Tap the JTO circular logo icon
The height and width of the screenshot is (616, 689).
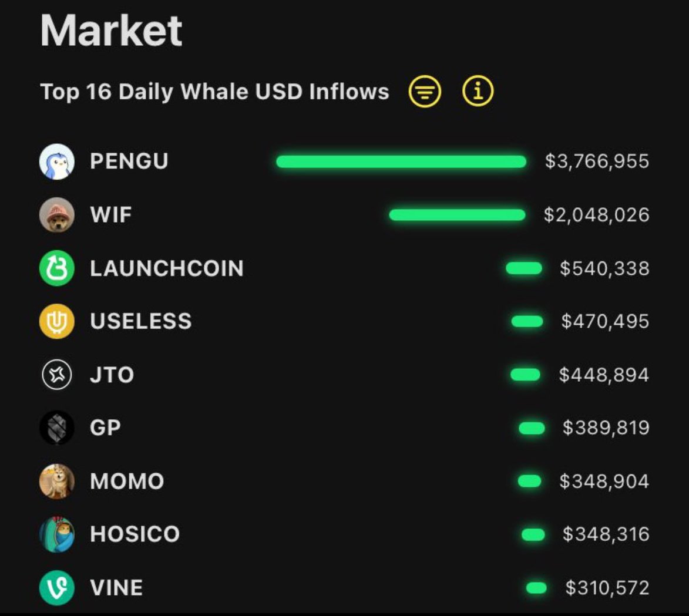57,375
